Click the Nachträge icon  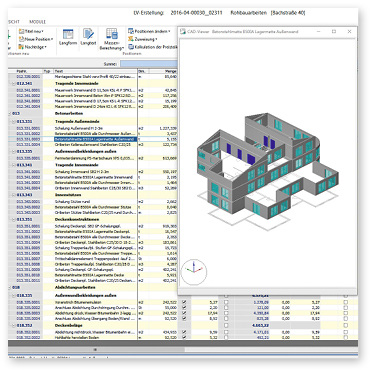(x=21, y=47)
